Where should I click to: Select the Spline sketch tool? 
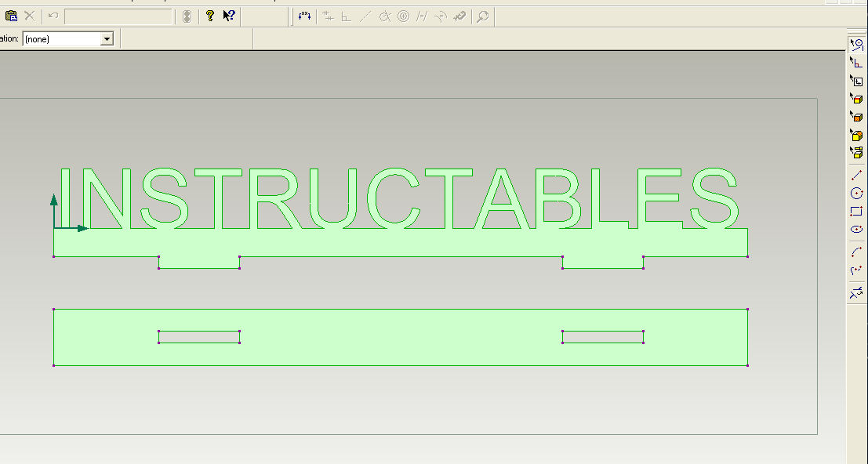coord(856,270)
